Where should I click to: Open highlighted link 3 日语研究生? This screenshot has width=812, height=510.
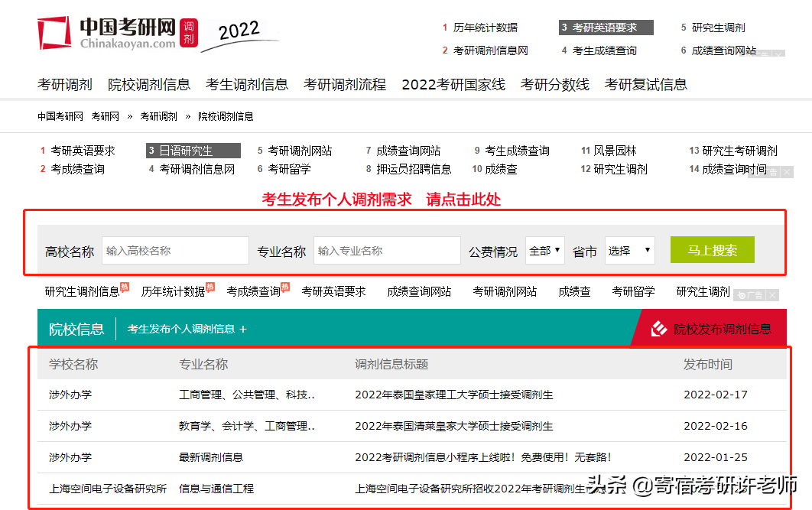click(x=193, y=151)
